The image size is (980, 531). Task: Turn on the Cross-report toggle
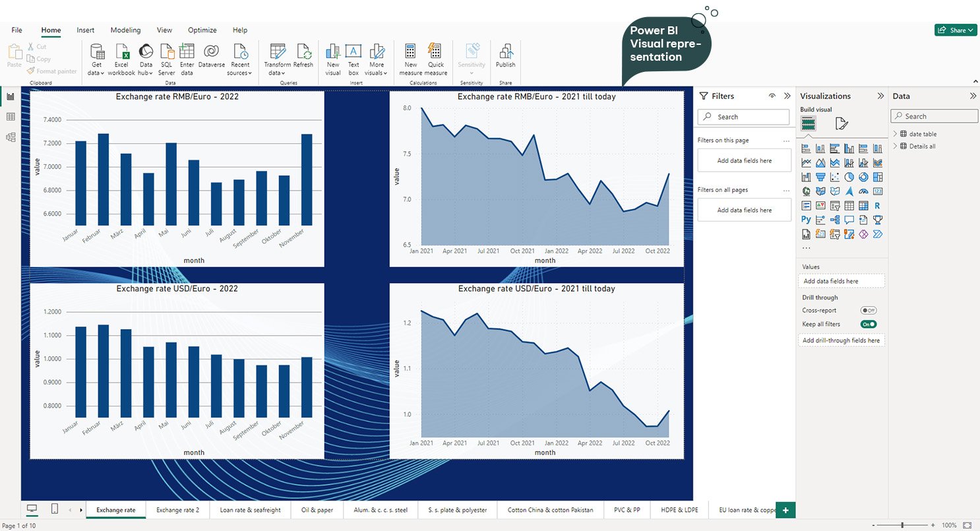(x=868, y=310)
